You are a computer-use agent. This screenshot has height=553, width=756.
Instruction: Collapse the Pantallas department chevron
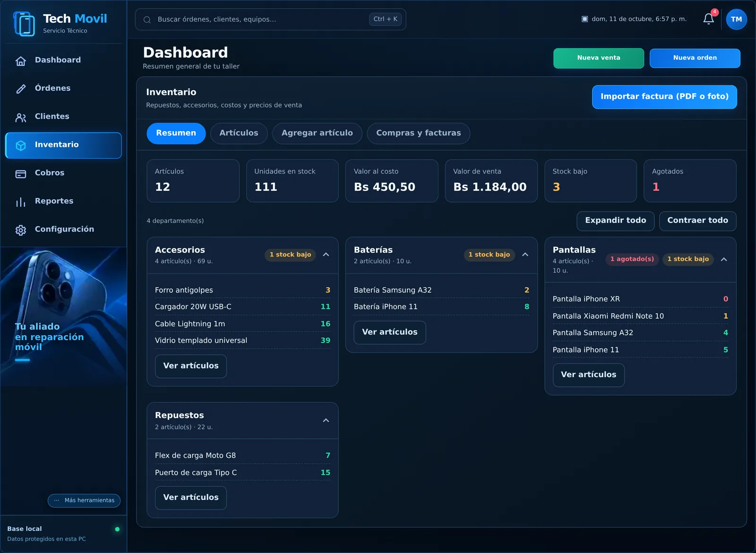pyautogui.click(x=724, y=259)
